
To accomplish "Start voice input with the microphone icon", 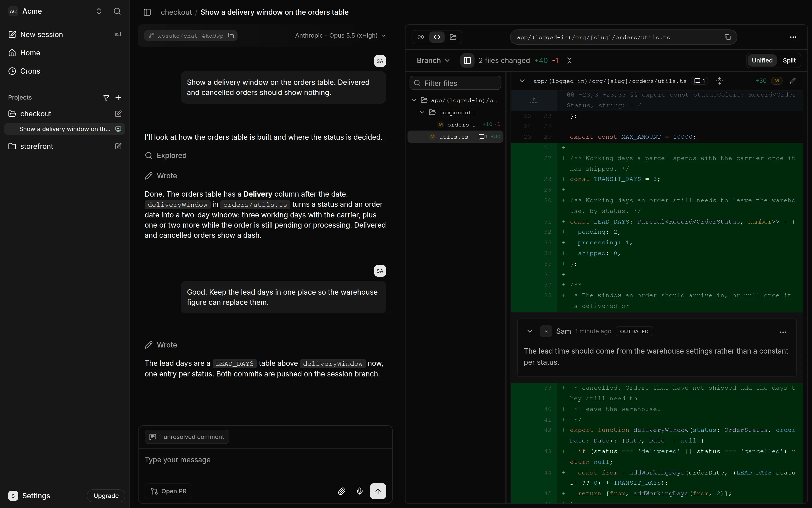I will tap(359, 491).
